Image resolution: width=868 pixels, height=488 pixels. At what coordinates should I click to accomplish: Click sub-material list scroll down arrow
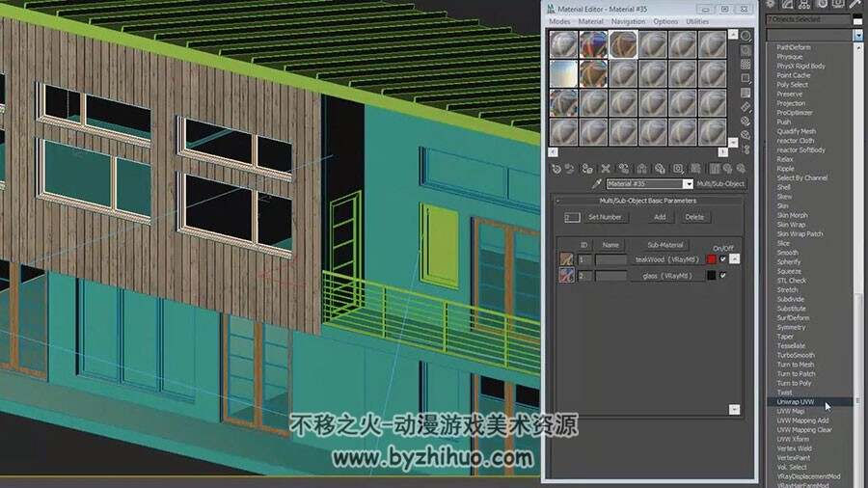(734, 410)
